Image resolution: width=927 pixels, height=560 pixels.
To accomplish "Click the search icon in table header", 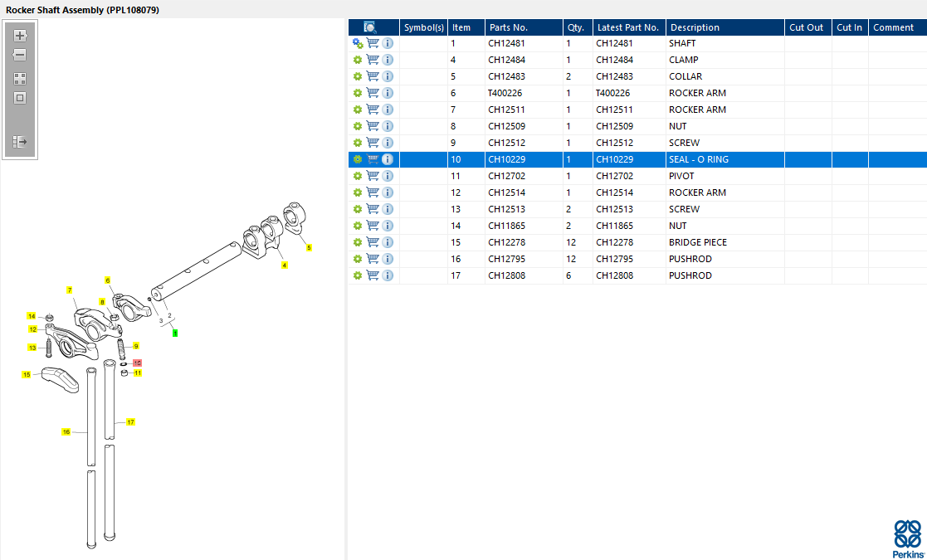I will [x=370, y=27].
